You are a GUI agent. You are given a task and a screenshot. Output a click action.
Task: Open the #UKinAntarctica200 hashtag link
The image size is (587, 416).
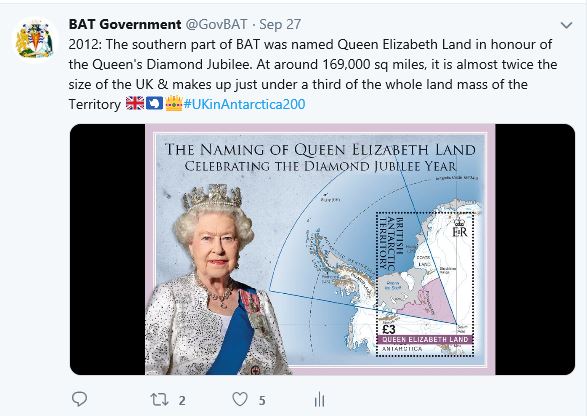244,104
